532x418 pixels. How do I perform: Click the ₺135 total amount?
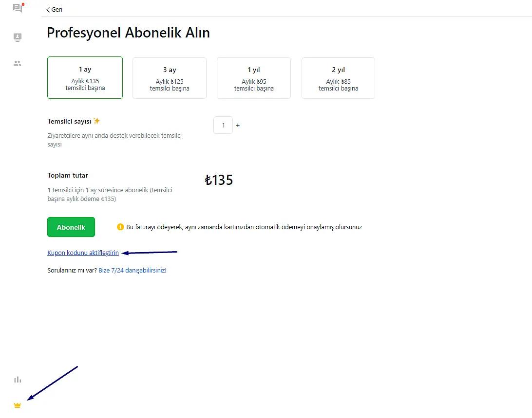[219, 181]
